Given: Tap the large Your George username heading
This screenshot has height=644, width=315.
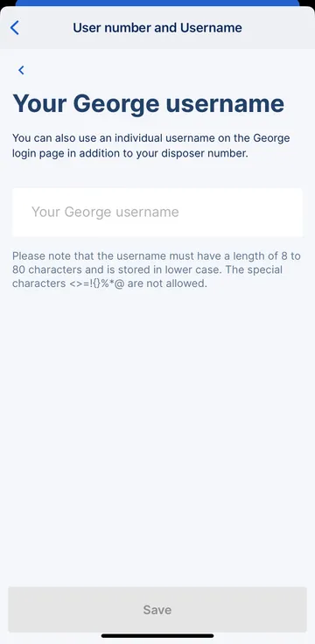Looking at the screenshot, I should click(x=148, y=104).
